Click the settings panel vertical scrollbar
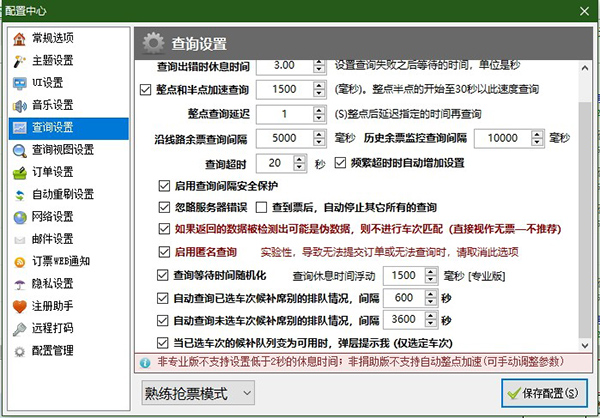This screenshot has width=600, height=418. click(x=585, y=207)
